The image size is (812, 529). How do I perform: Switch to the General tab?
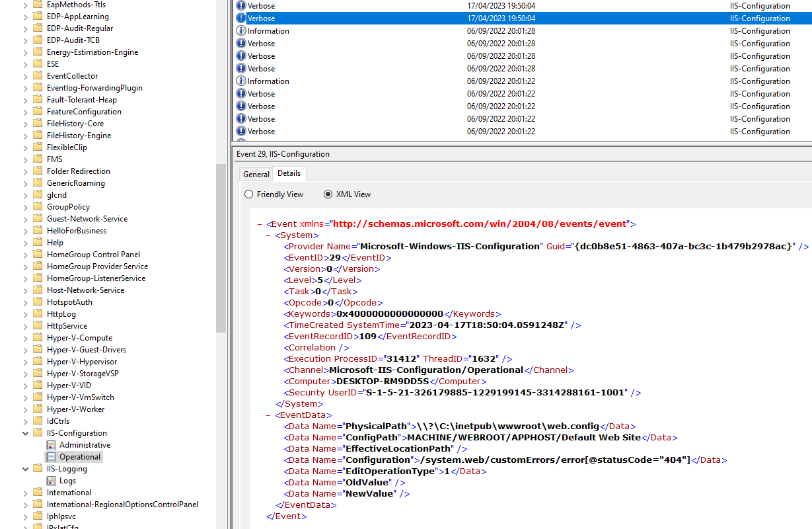(256, 175)
